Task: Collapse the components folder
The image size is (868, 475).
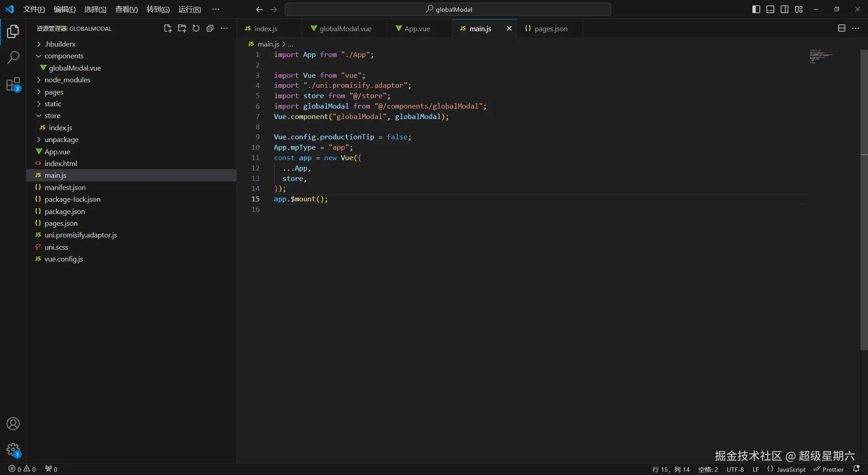Action: 64,56
